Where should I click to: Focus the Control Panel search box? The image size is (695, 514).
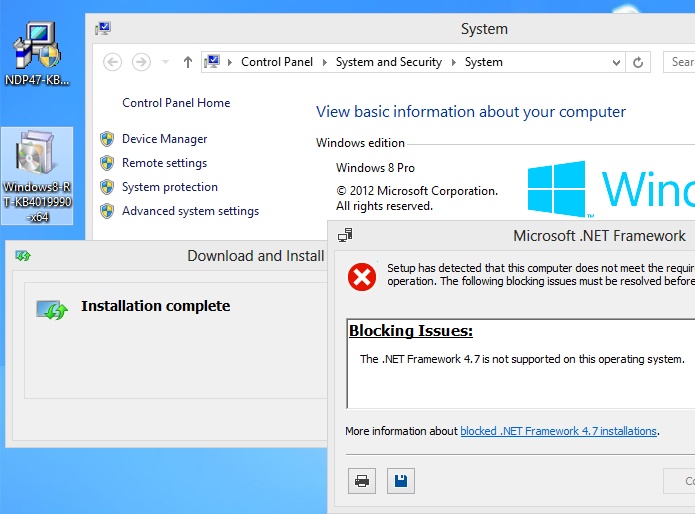[x=679, y=62]
